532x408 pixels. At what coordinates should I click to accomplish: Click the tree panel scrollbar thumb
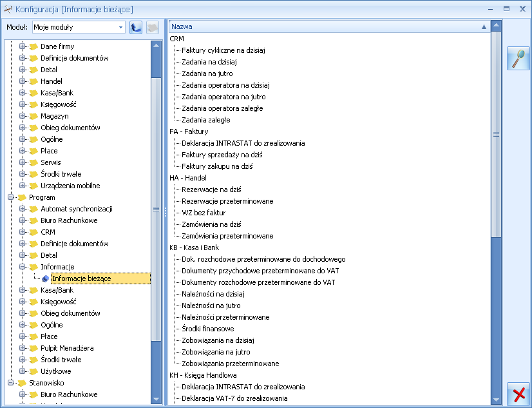click(x=156, y=209)
